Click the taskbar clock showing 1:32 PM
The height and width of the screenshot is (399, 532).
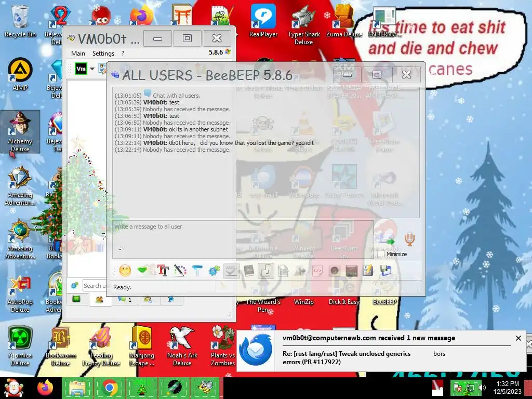(x=508, y=388)
